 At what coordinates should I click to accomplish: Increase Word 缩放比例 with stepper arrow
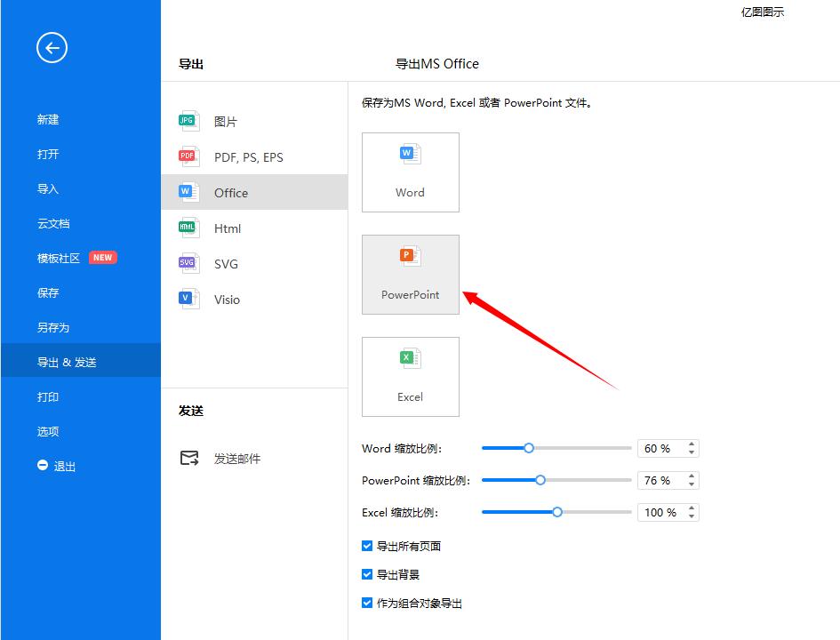click(x=691, y=444)
